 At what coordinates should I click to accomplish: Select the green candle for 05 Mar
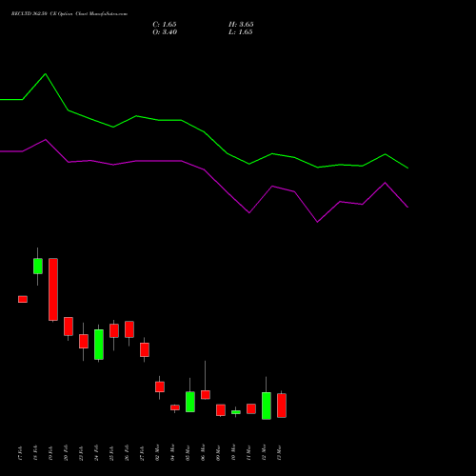click(190, 402)
